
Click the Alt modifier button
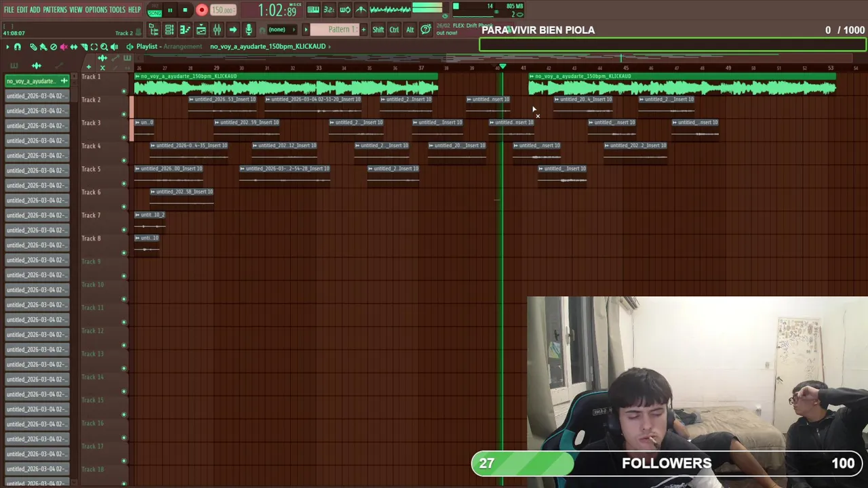(x=410, y=30)
